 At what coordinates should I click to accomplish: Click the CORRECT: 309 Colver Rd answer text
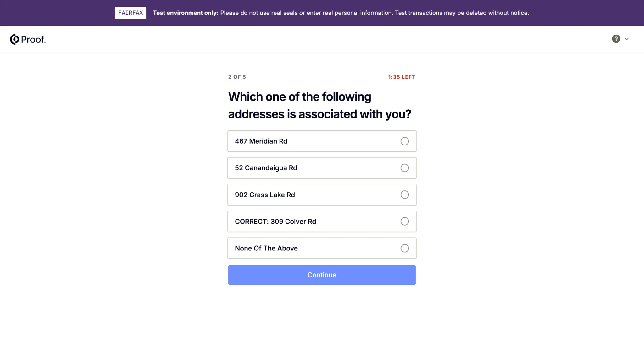pos(275,222)
